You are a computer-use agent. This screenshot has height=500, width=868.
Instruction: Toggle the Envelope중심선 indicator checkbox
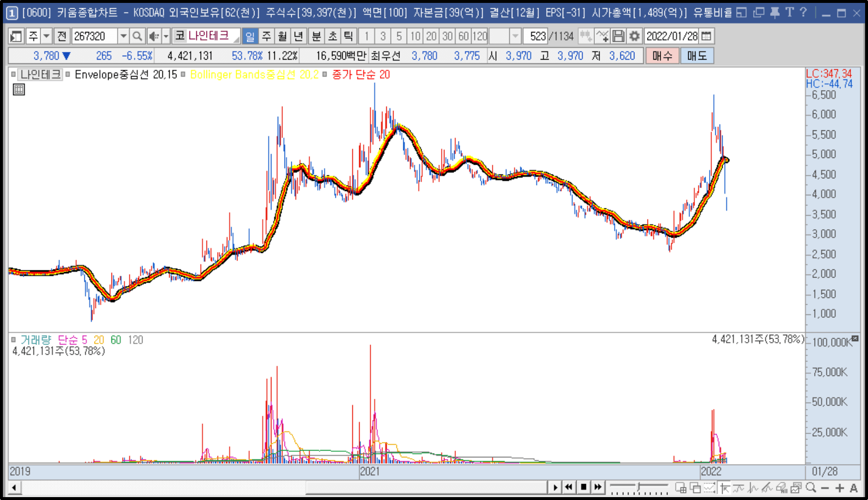[68, 75]
